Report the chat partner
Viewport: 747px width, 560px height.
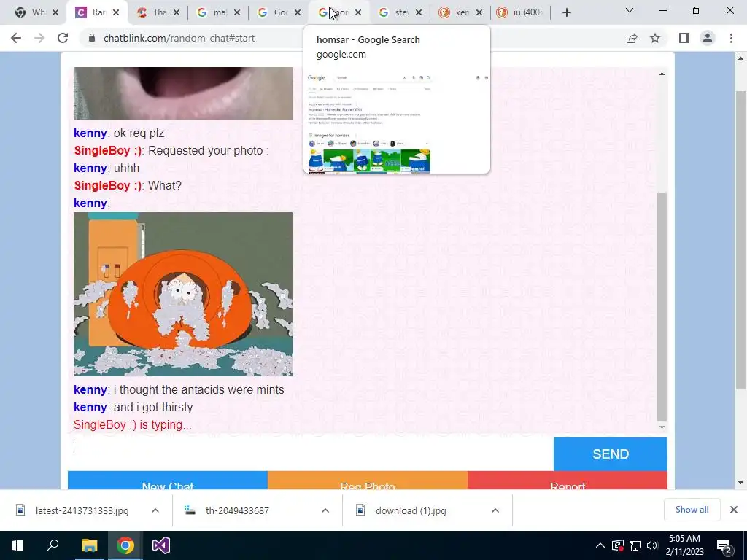(568, 481)
